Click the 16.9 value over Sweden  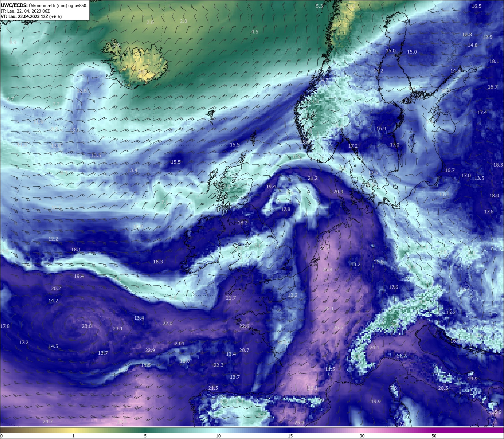pos(381,129)
